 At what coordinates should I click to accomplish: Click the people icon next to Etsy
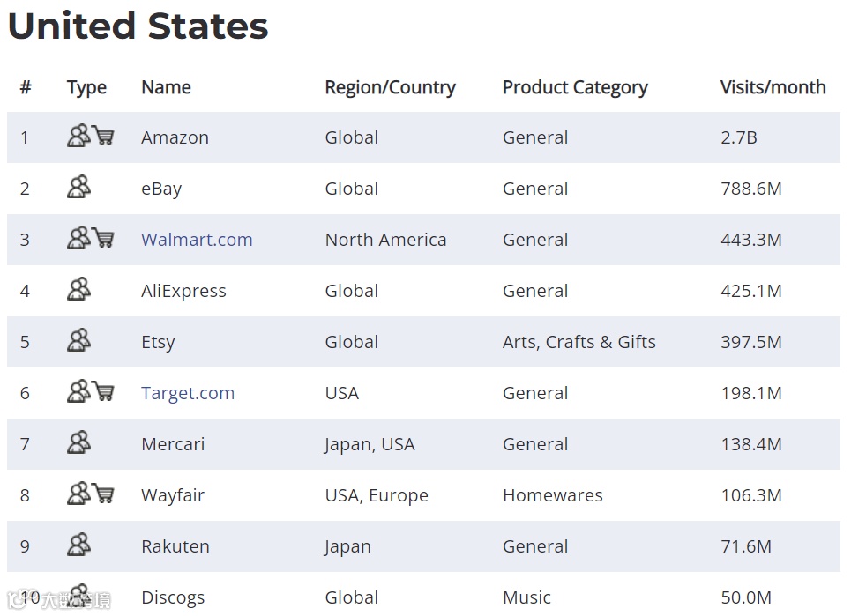pyautogui.click(x=79, y=340)
